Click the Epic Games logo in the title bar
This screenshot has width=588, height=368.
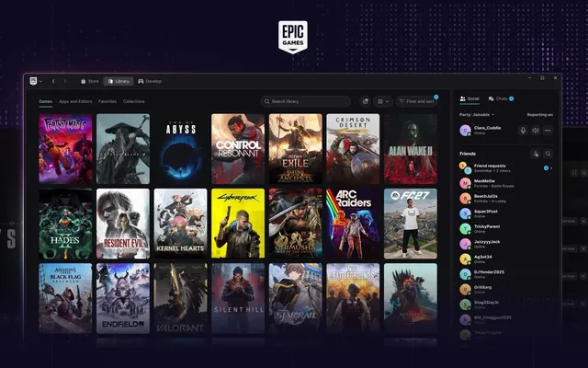coord(33,81)
